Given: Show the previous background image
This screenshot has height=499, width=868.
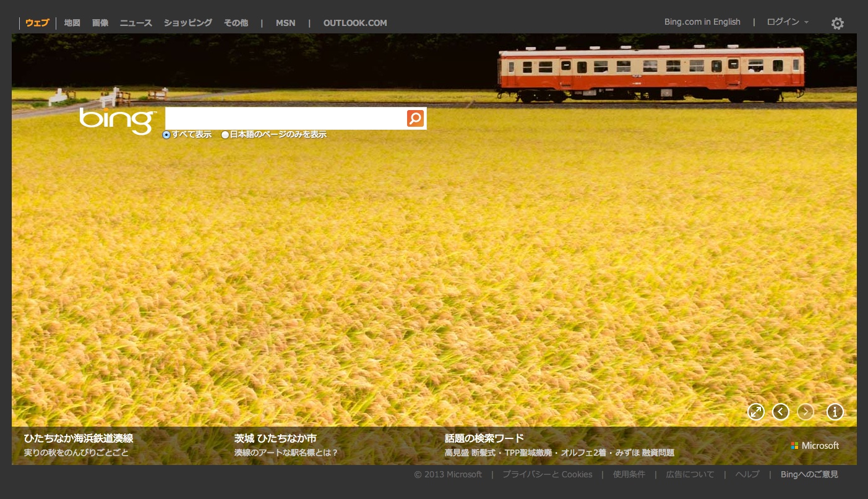Looking at the screenshot, I should click(781, 412).
